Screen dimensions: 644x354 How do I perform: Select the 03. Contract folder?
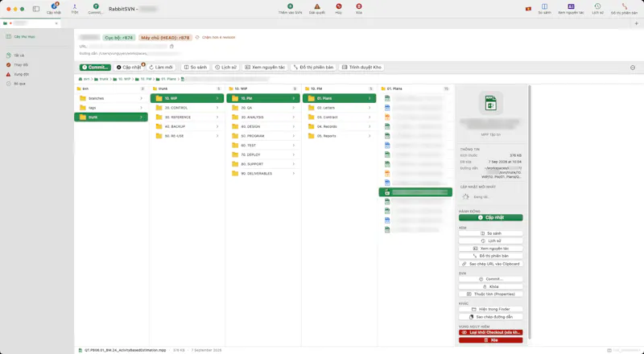coord(339,117)
